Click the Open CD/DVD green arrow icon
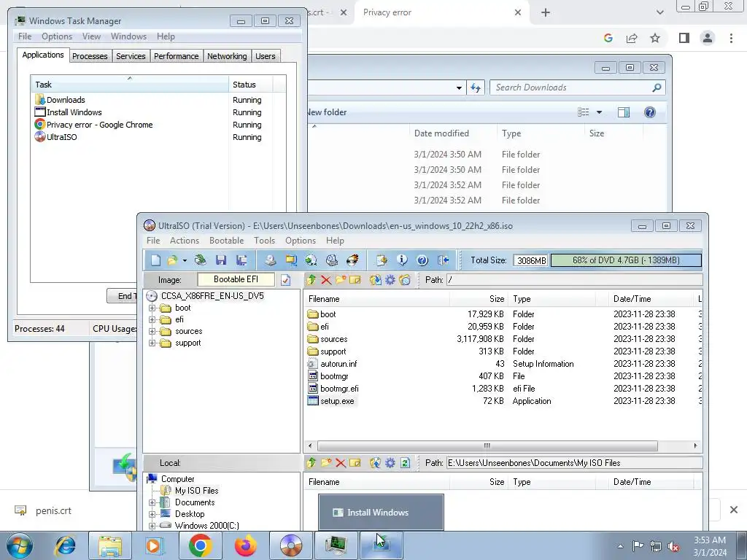This screenshot has width=747, height=560. [201, 260]
